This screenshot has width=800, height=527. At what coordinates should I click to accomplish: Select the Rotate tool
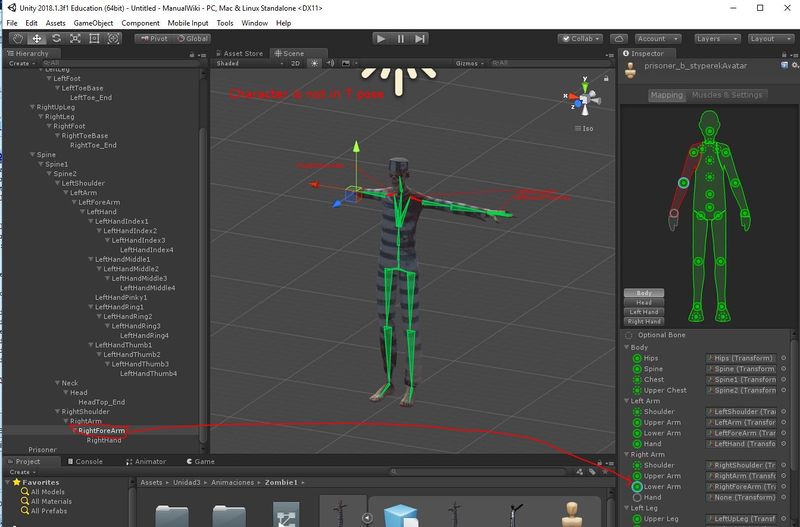tap(56, 38)
